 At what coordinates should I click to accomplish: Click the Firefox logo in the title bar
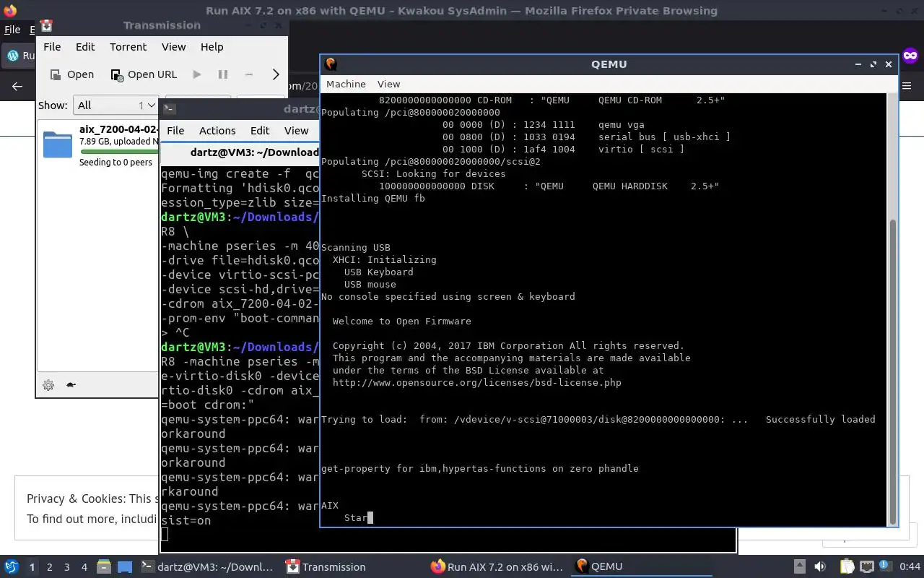click(x=9, y=11)
